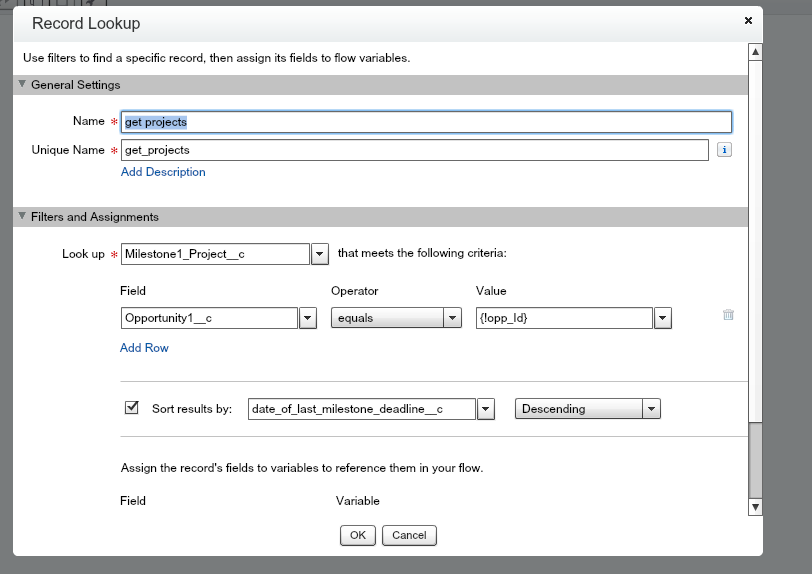This screenshot has height=574, width=812.
Task: Open the Opportunity1__c field dropdown arrow
Action: pyautogui.click(x=308, y=318)
